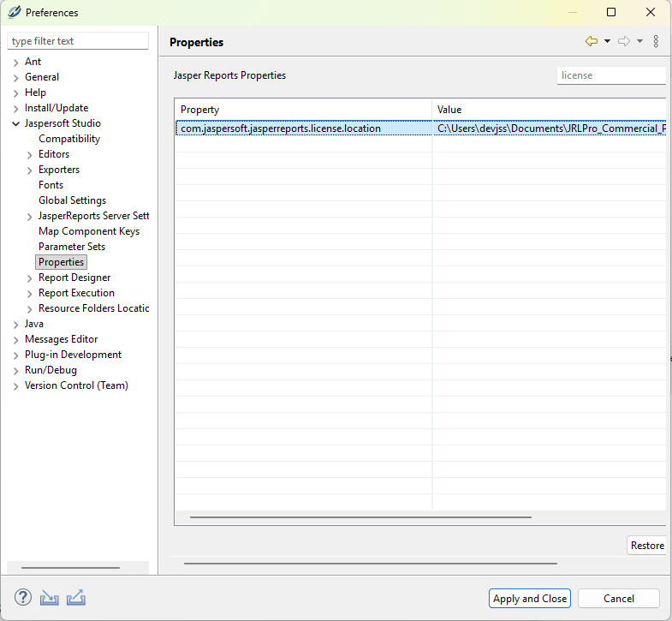Screen dimensions: 672x621
Task: Expand the Resource Folders Locations node
Action: click(30, 309)
